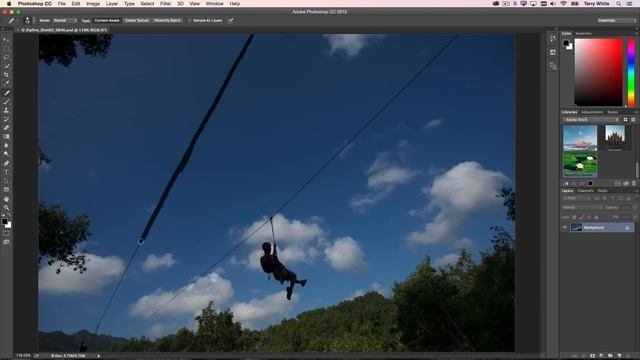Image resolution: width=640 pixels, height=360 pixels.
Task: Toggle lock transparent pixels in Layers
Action: (574, 217)
